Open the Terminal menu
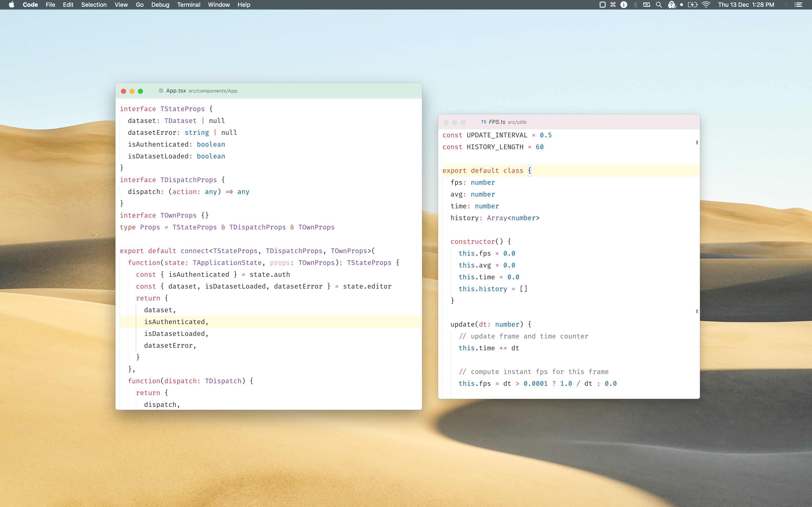The height and width of the screenshot is (507, 812). click(189, 5)
